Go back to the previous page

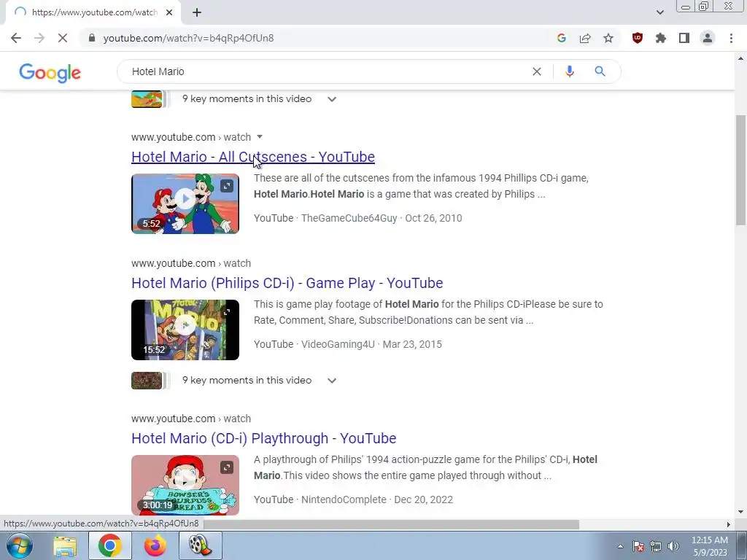(16, 38)
